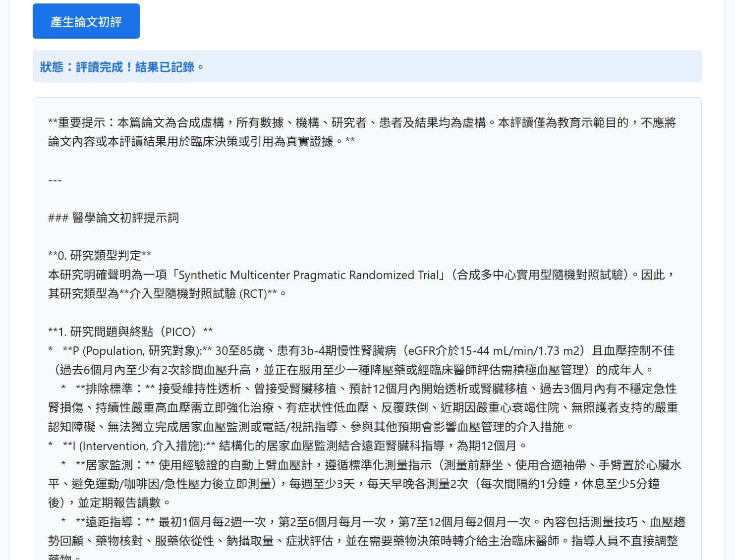Click the I (Intervention, 介入措施) bullet label
Image resolution: width=735 pixels, height=560 pixels.
[x=138, y=446]
